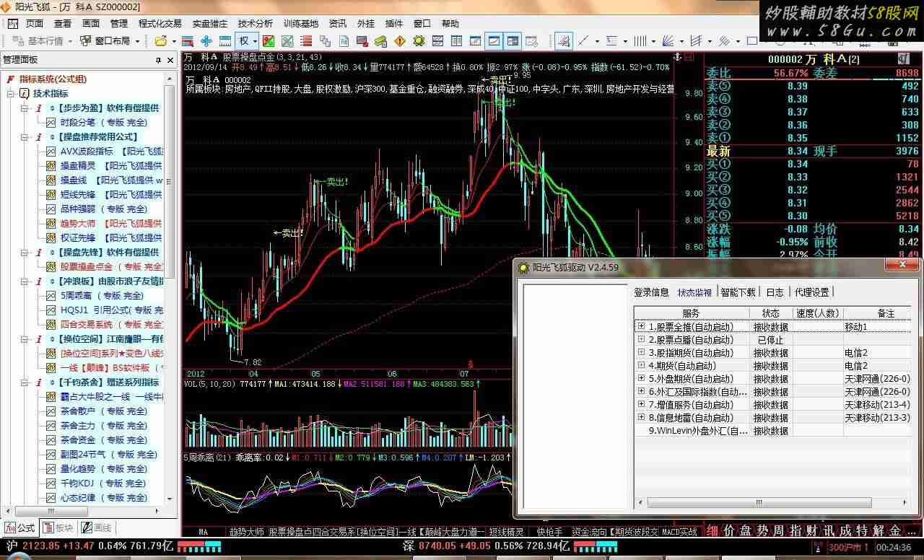Click the red horizontal-lines list toolbar icon

pyautogui.click(x=306, y=41)
